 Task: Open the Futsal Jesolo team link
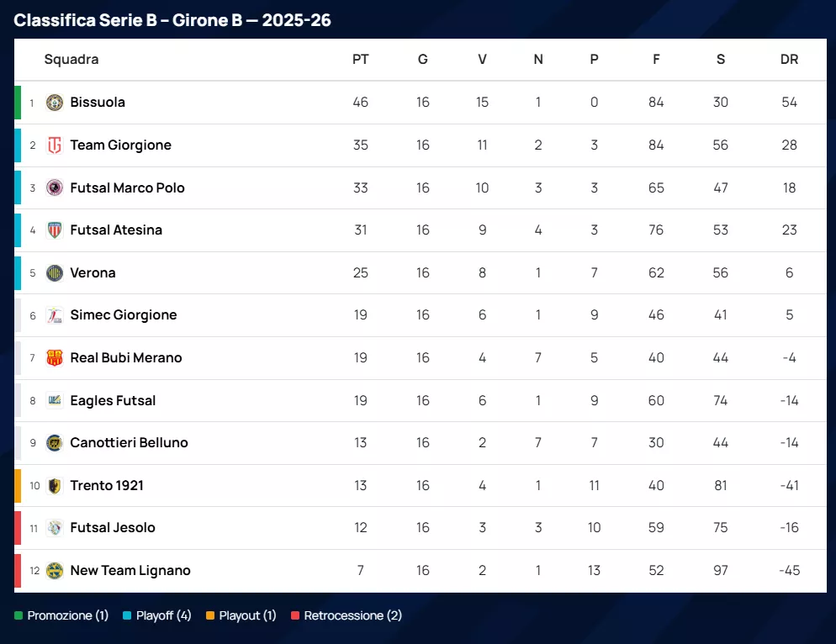click(x=113, y=528)
